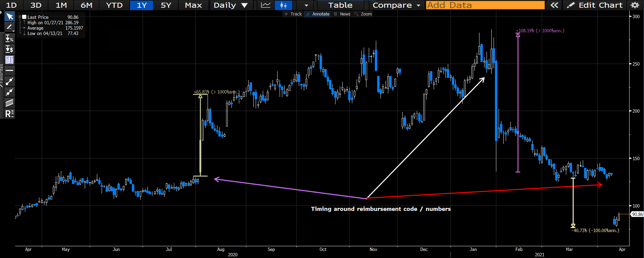Collapse the Last Price legend tree
Screen dimensions: 644x258
click(20, 17)
